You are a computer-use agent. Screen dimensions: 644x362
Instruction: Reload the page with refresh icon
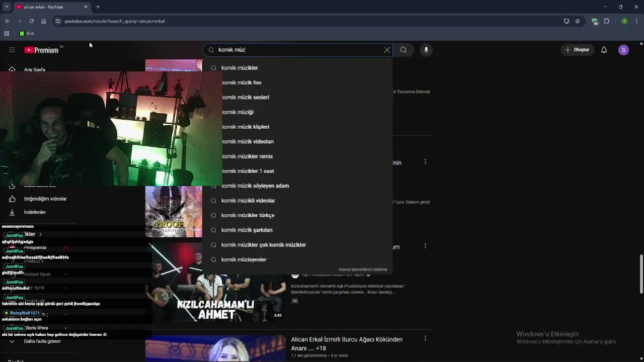(x=31, y=21)
